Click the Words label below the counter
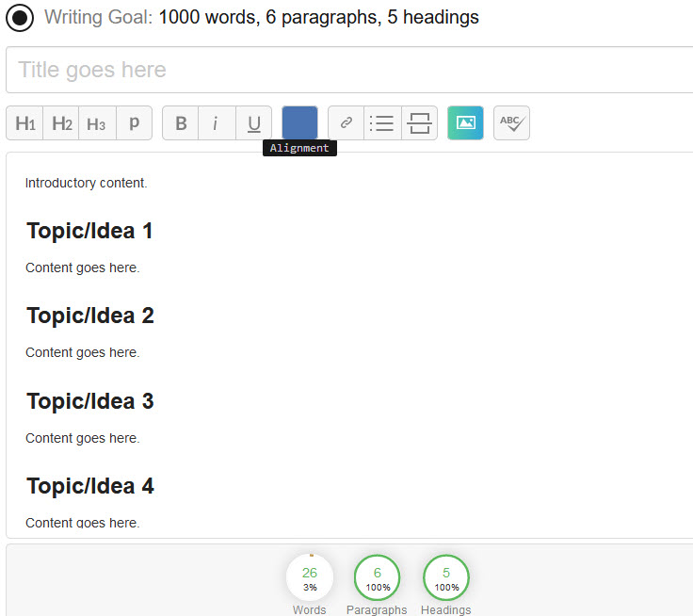 pyautogui.click(x=310, y=609)
